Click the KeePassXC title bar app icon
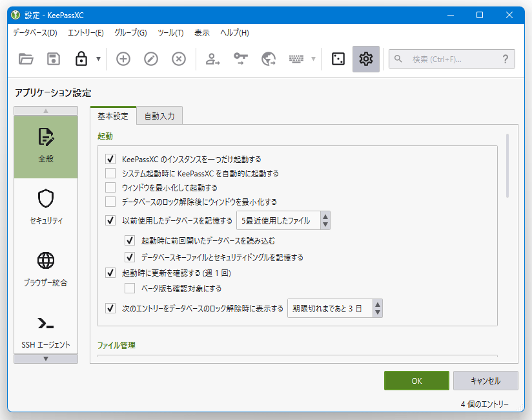This screenshot has width=532, height=420. click(x=15, y=15)
